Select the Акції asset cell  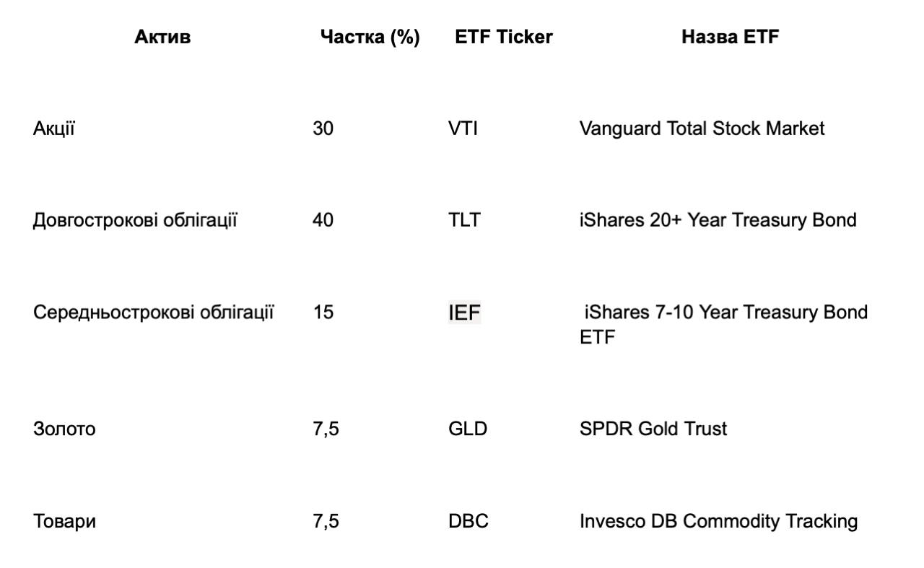[x=54, y=128]
